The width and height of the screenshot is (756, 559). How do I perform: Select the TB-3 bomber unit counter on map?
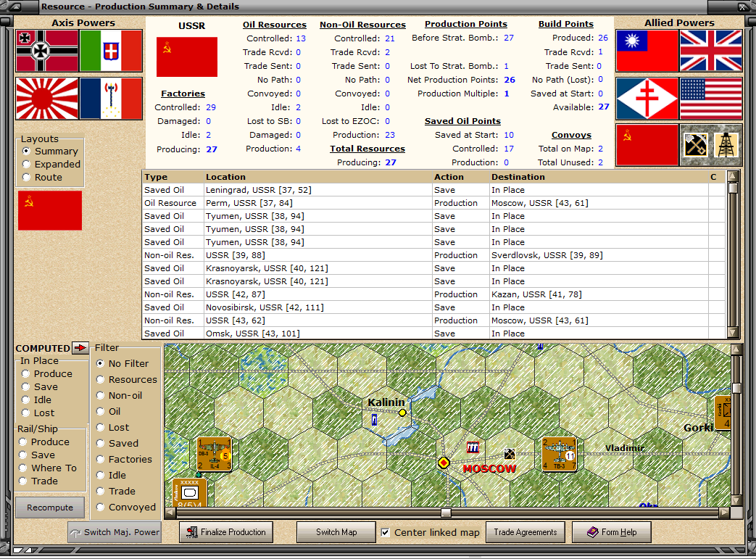(x=559, y=455)
